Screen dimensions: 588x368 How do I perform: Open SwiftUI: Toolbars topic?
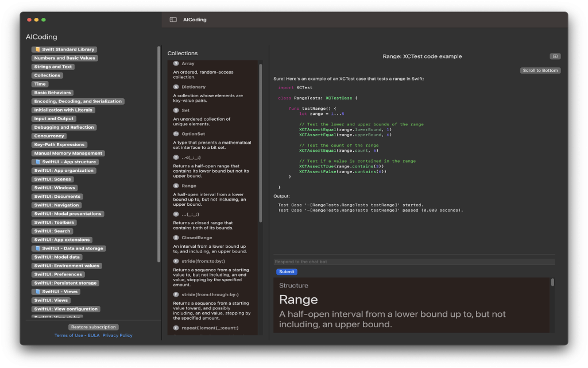coord(54,222)
